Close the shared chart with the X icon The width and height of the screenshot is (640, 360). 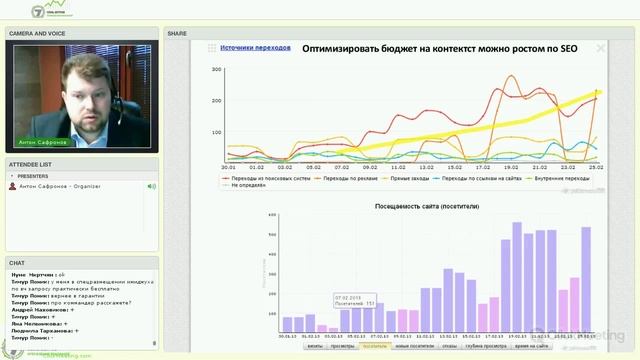tap(600, 49)
